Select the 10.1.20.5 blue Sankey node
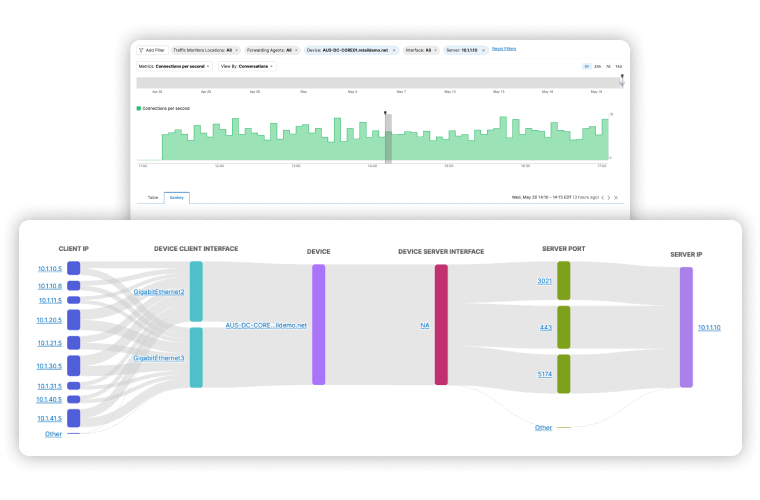760x500 pixels. (x=74, y=320)
